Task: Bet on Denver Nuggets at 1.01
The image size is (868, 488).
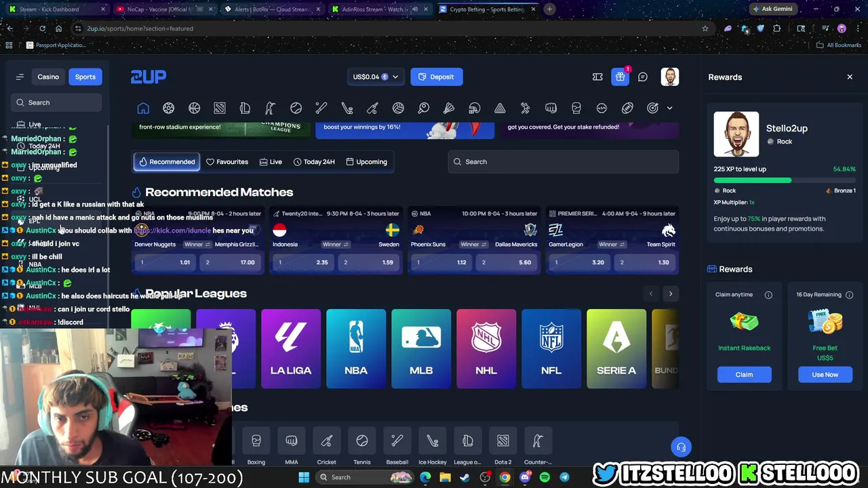Action: pyautogui.click(x=165, y=262)
